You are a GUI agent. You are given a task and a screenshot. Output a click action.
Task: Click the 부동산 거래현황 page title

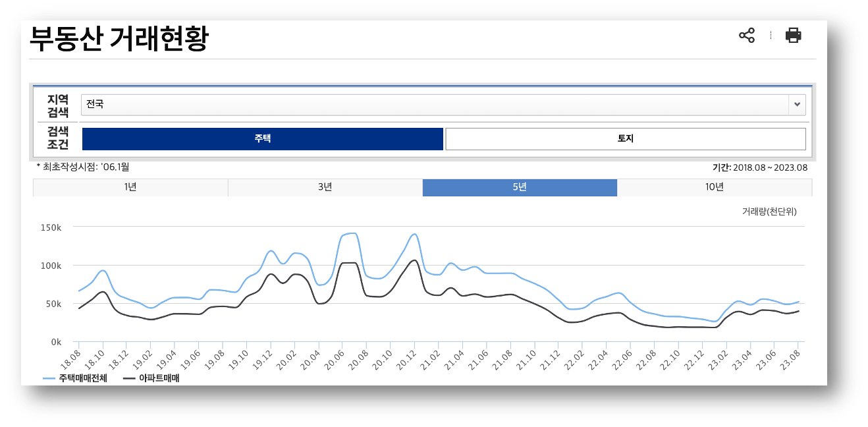click(119, 38)
